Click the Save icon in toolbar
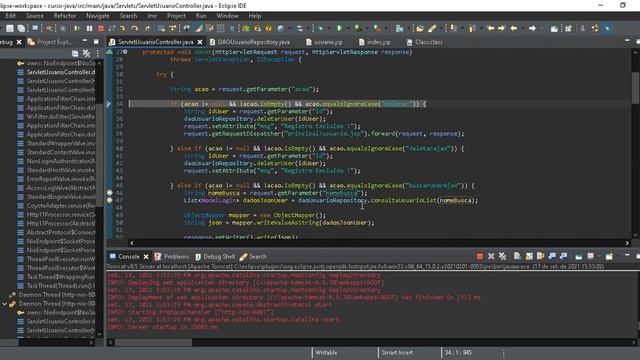 (x=10, y=28)
